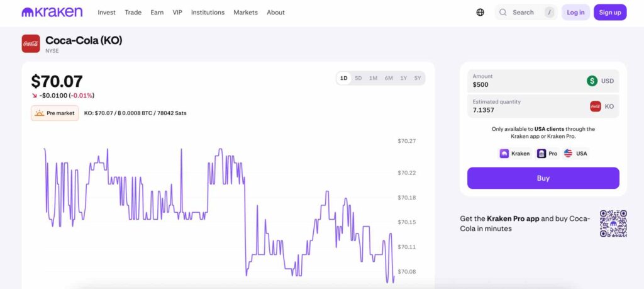This screenshot has width=644, height=289.
Task: Click the KO BTC and Sats conversion text
Action: [135, 113]
